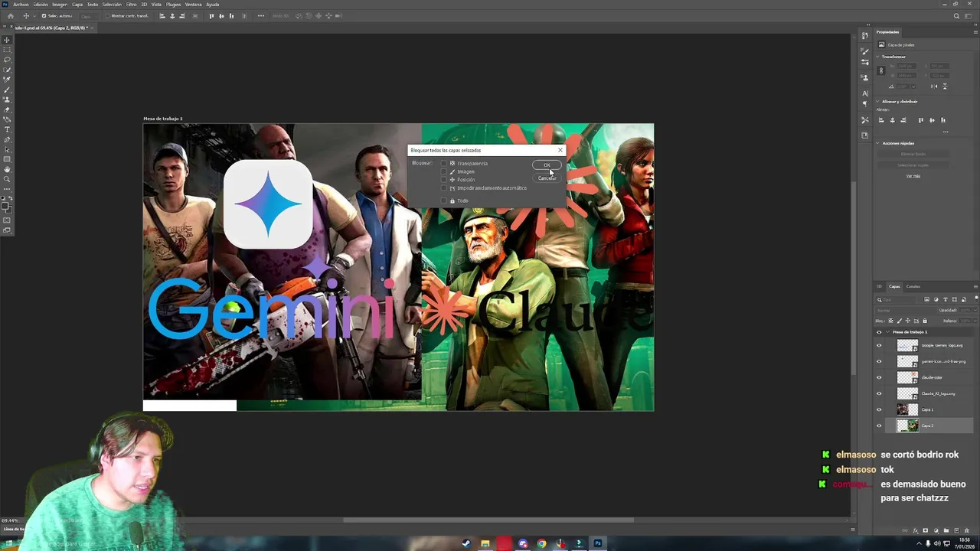The image size is (980, 551).
Task: Enable the Posición lock checkbox
Action: [443, 180]
